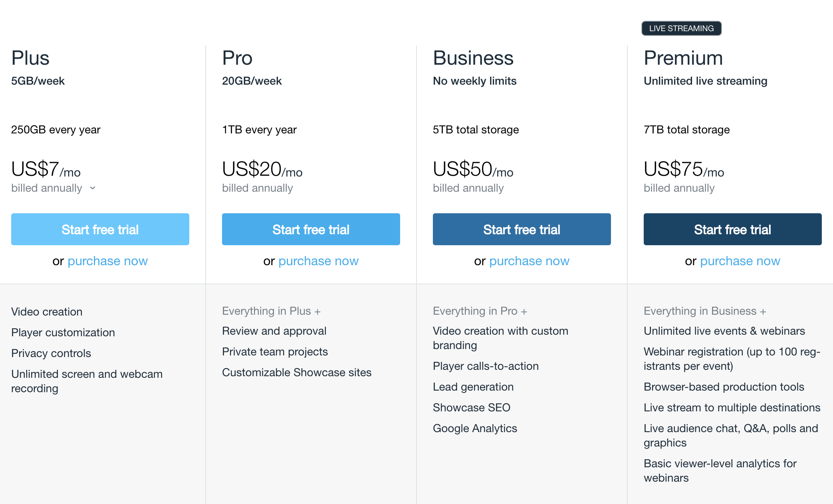The image size is (833, 504).
Task: Follow purchase now link under Premium
Action: pos(740,261)
